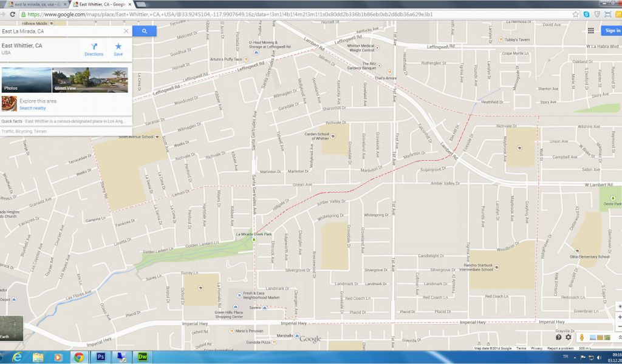Open Dreamweaver from the taskbar

point(142,357)
